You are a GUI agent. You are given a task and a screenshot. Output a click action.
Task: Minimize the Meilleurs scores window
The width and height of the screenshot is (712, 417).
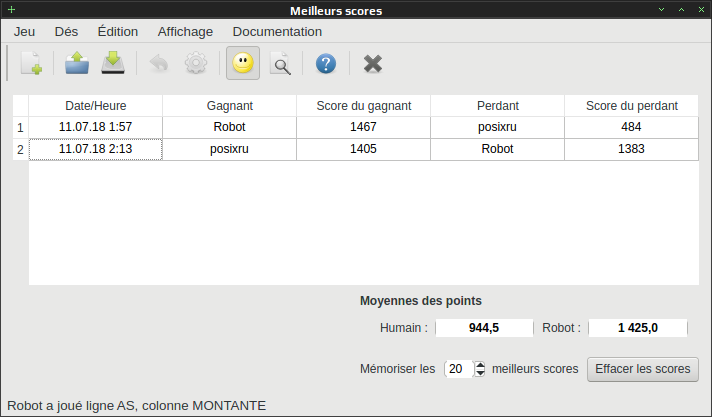coord(662,10)
